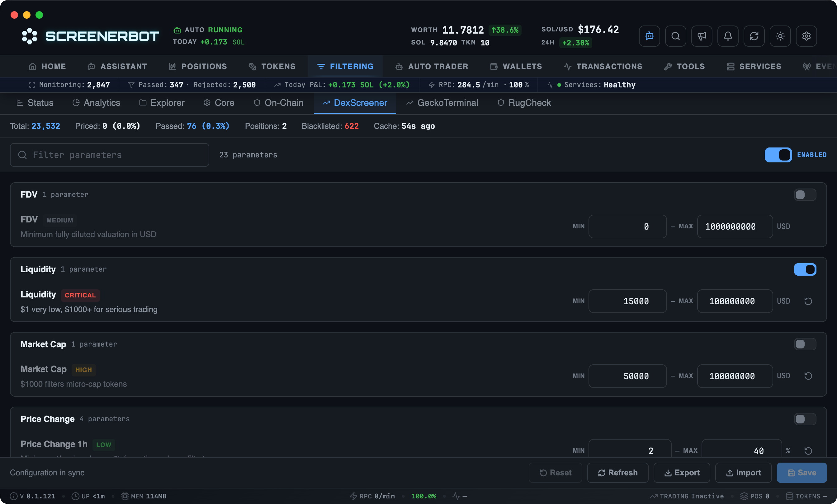Click the Reset button
The width and height of the screenshot is (837, 504).
(x=555, y=473)
